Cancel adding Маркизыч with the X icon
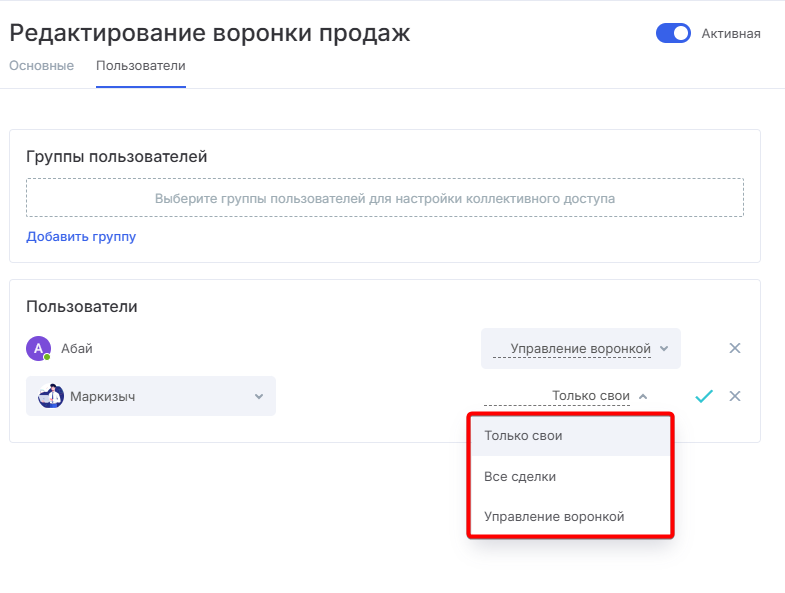The width and height of the screenshot is (785, 593). (x=734, y=396)
